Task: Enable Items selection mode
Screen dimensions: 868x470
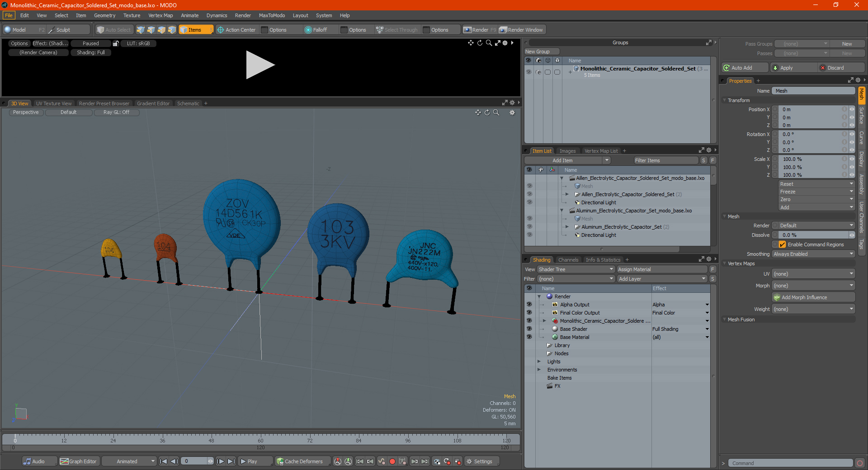Action: [196, 30]
